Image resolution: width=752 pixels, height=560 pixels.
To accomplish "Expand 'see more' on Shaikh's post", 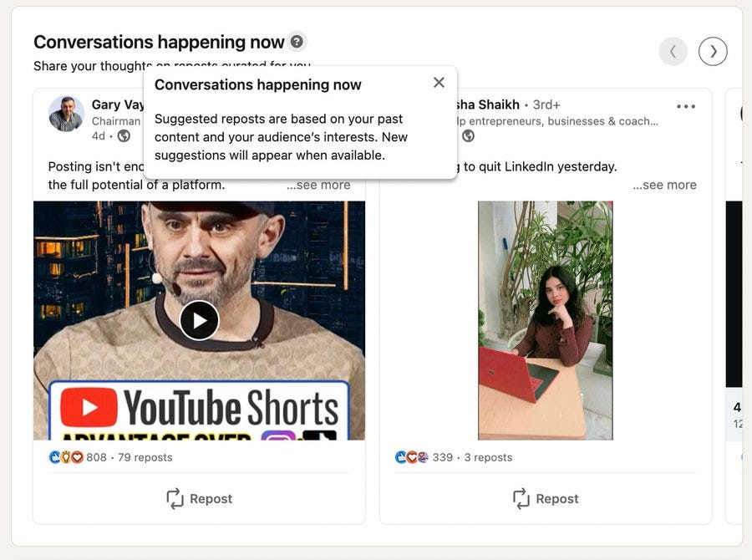I will click(665, 185).
